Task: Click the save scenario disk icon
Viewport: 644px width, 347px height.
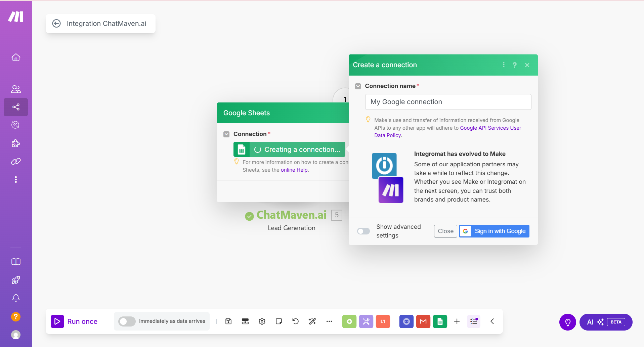Action: (228, 321)
